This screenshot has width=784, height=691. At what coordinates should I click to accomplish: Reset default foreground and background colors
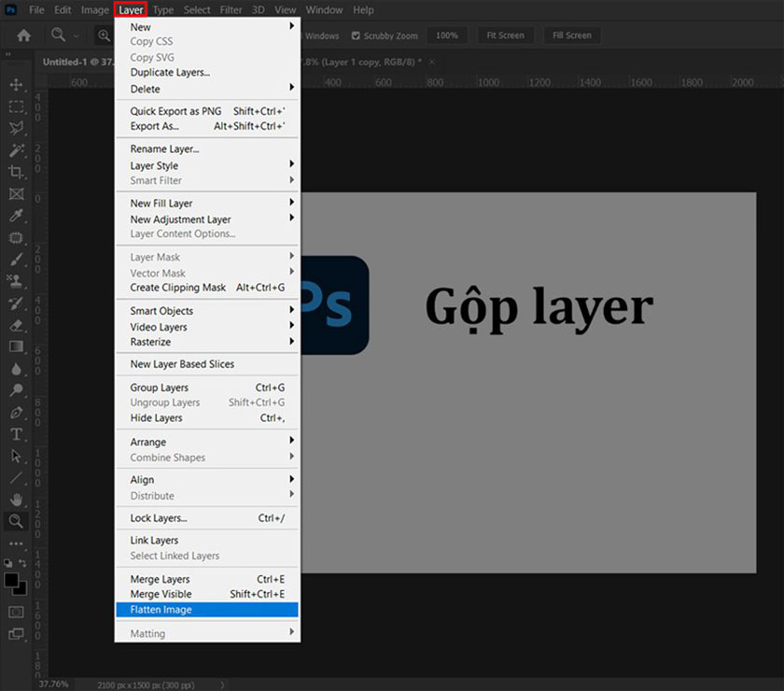click(8, 563)
